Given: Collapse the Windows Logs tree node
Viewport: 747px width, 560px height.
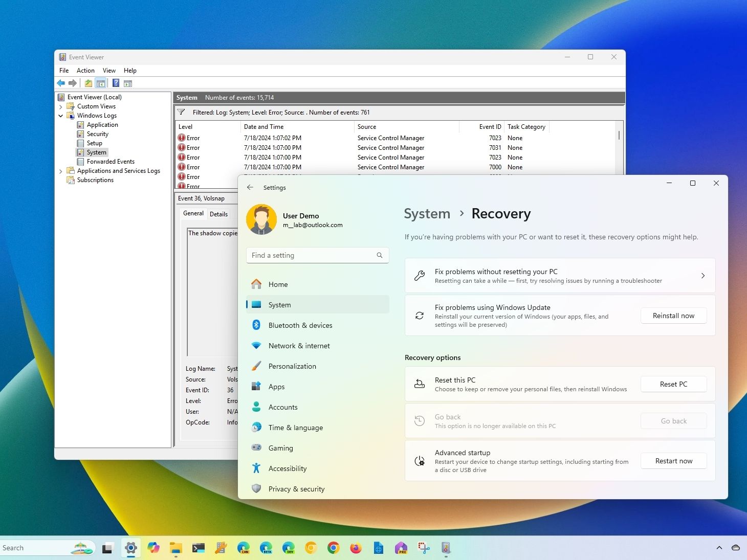Looking at the screenshot, I should click(x=61, y=116).
